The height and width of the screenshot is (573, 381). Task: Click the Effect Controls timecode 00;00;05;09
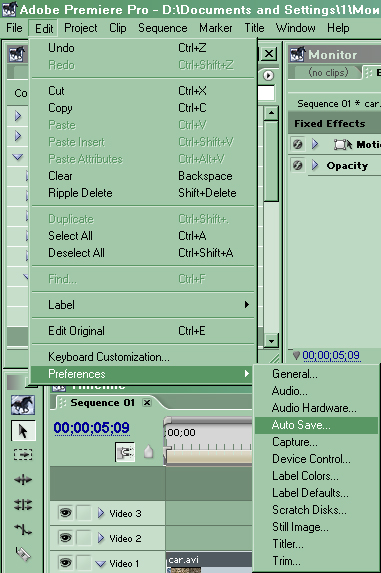tap(331, 355)
